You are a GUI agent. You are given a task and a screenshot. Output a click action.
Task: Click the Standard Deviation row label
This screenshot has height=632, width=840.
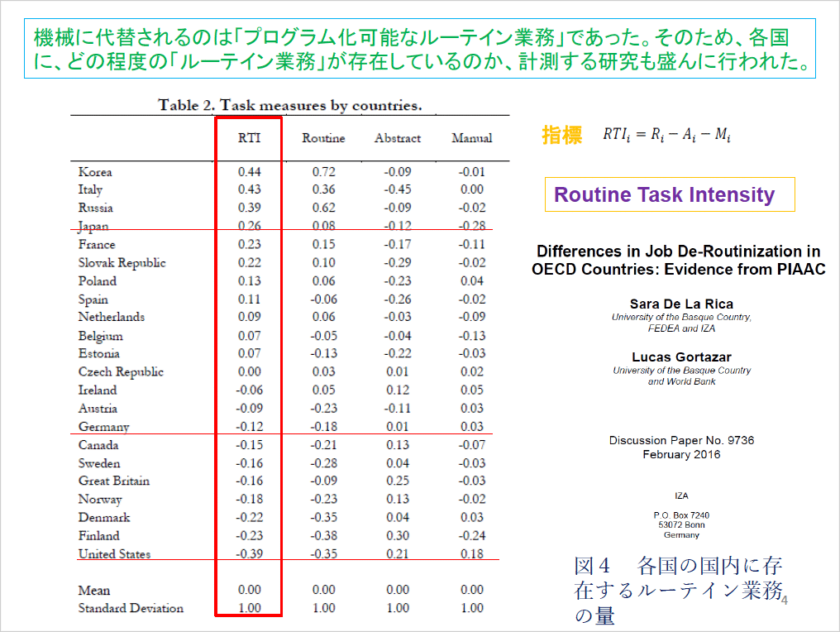pos(131,608)
